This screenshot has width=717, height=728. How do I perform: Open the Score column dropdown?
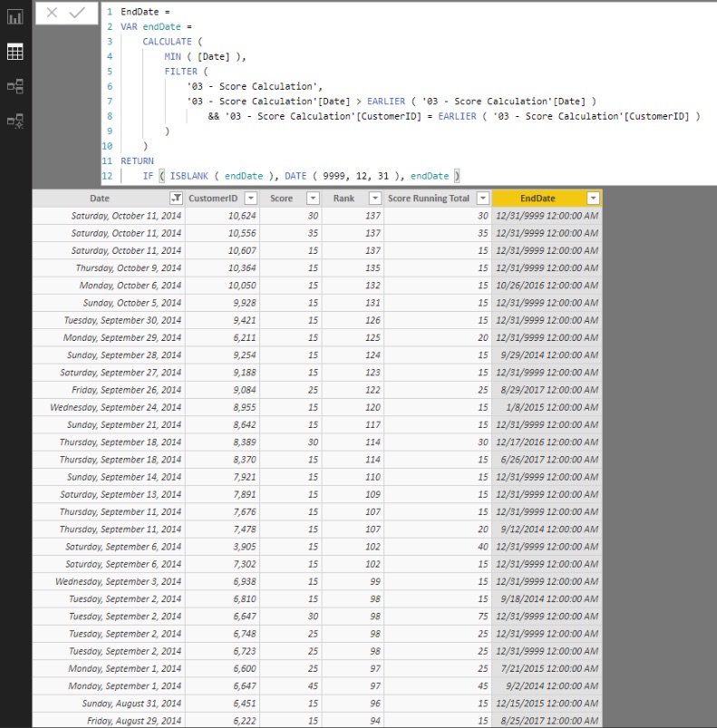314,199
